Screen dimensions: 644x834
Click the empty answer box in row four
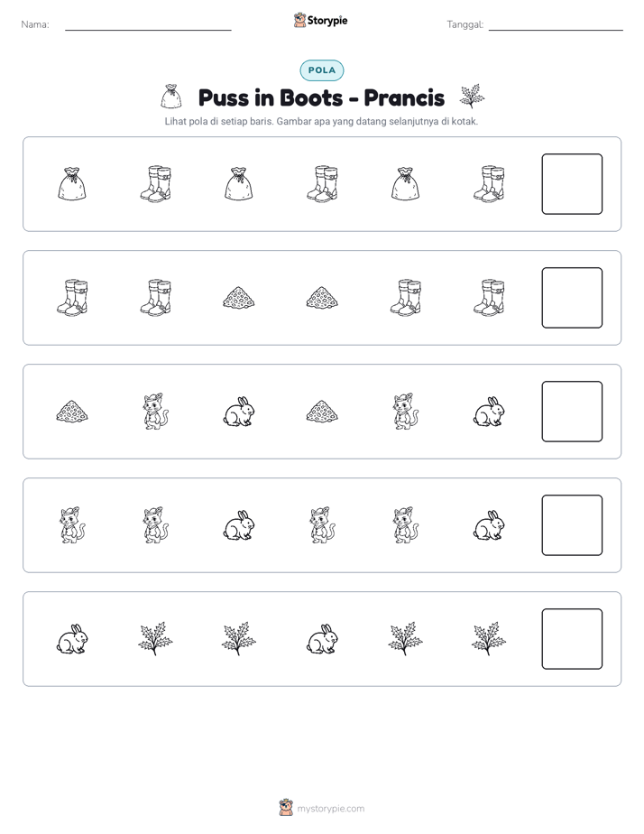[x=572, y=525]
